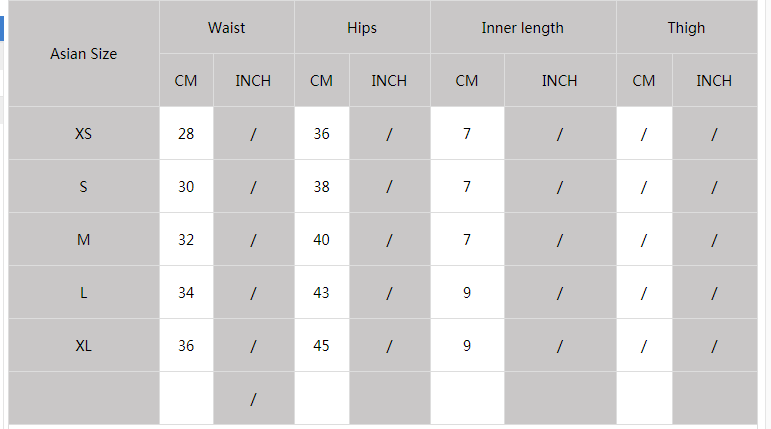Click the XS size row label
Image resolution: width=771 pixels, height=429 pixels.
pos(83,133)
